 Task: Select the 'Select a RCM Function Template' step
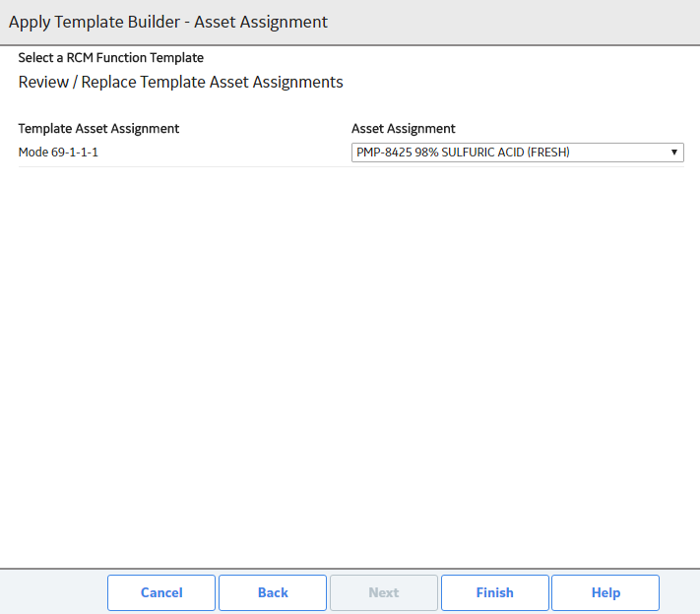110,57
